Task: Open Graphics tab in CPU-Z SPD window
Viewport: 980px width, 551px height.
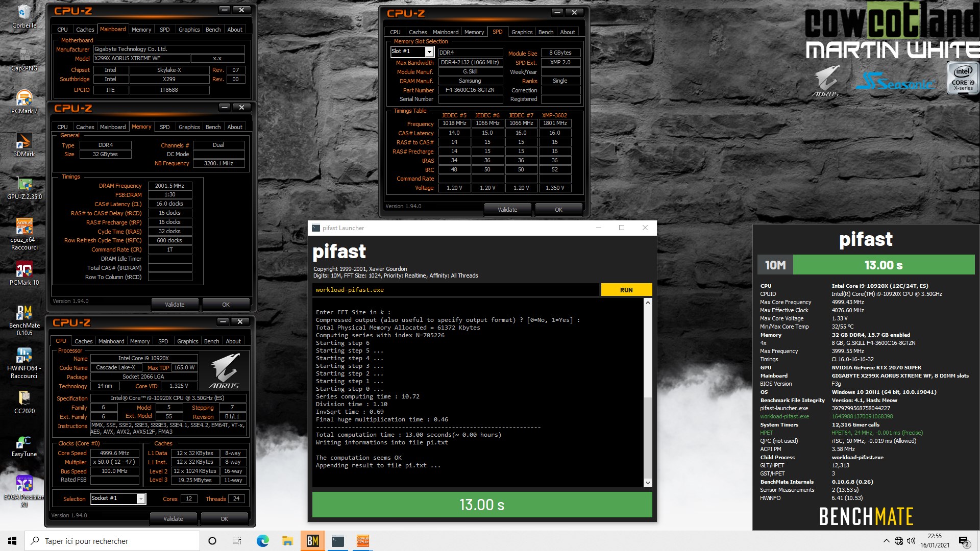Action: click(x=522, y=32)
